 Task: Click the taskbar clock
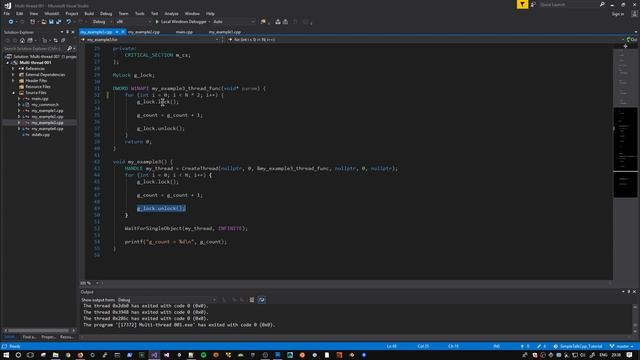[617, 355]
